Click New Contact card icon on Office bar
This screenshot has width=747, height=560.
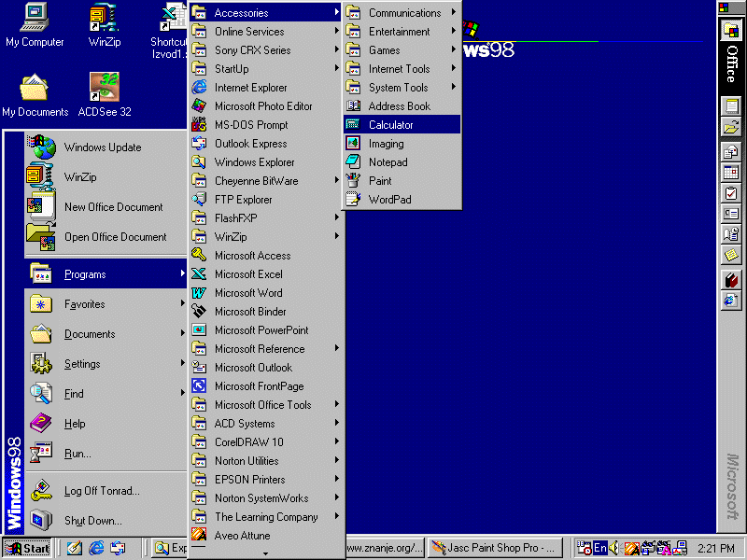point(731,214)
